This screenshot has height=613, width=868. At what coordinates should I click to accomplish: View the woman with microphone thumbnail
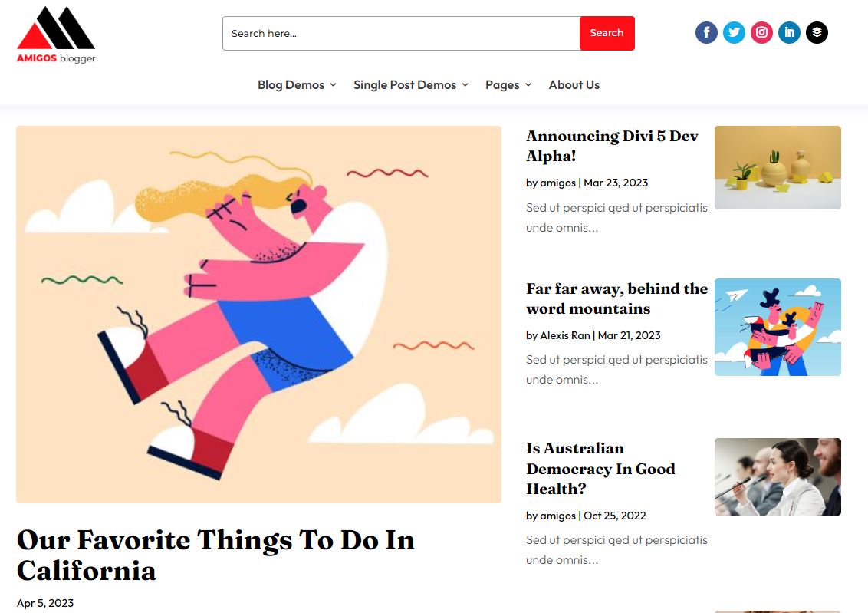point(778,476)
